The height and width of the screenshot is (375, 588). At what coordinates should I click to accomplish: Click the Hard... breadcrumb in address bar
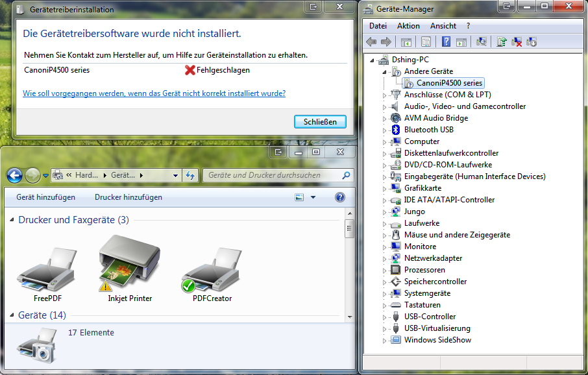tap(86, 175)
